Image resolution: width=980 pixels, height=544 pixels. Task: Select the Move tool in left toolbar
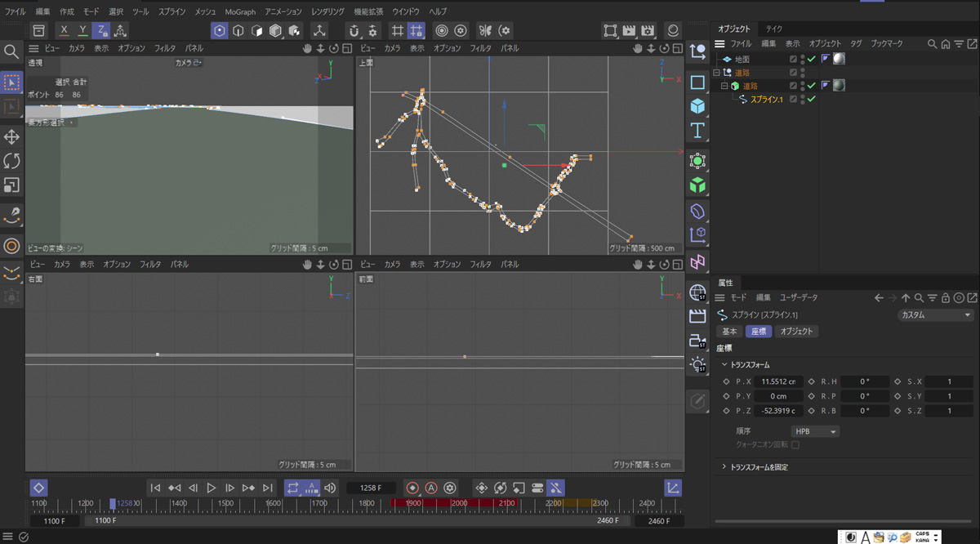pyautogui.click(x=11, y=136)
